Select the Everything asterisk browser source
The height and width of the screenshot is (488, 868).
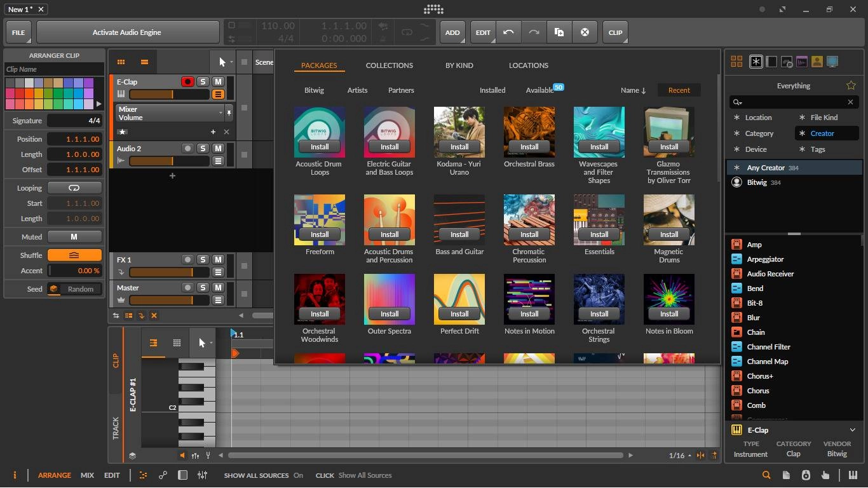pyautogui.click(x=756, y=62)
